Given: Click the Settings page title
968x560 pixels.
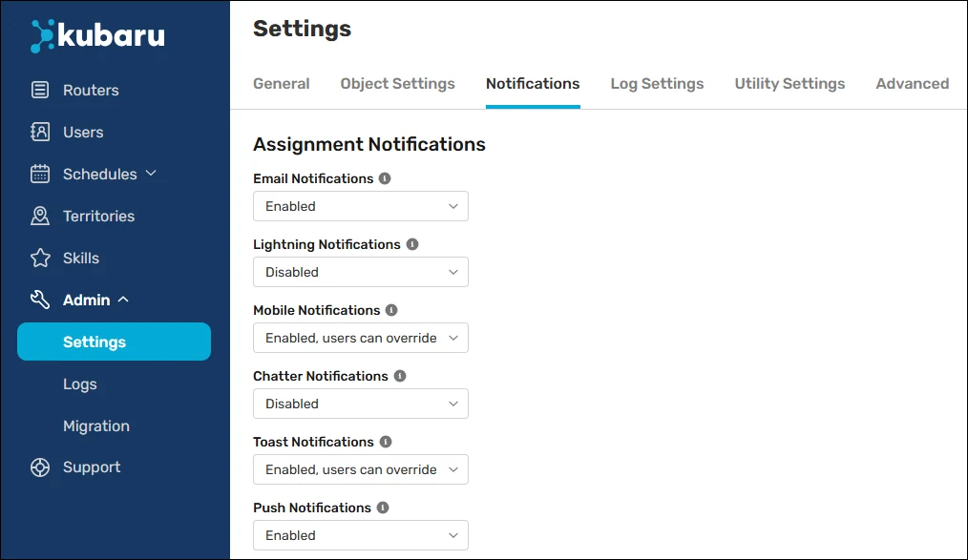Looking at the screenshot, I should click(x=302, y=29).
